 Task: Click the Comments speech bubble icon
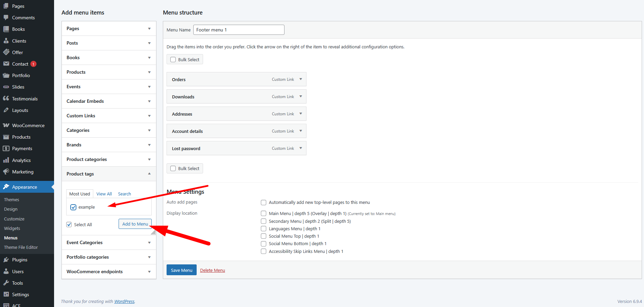[6, 18]
